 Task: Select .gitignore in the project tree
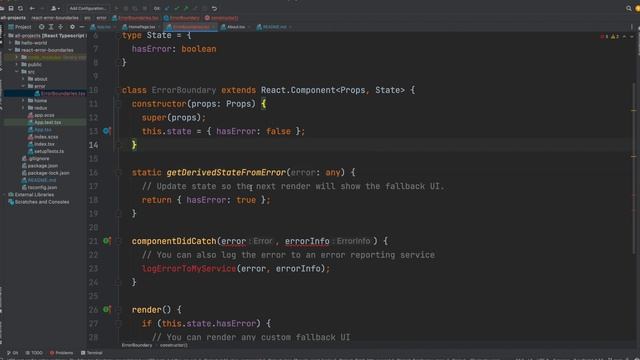(x=36, y=159)
